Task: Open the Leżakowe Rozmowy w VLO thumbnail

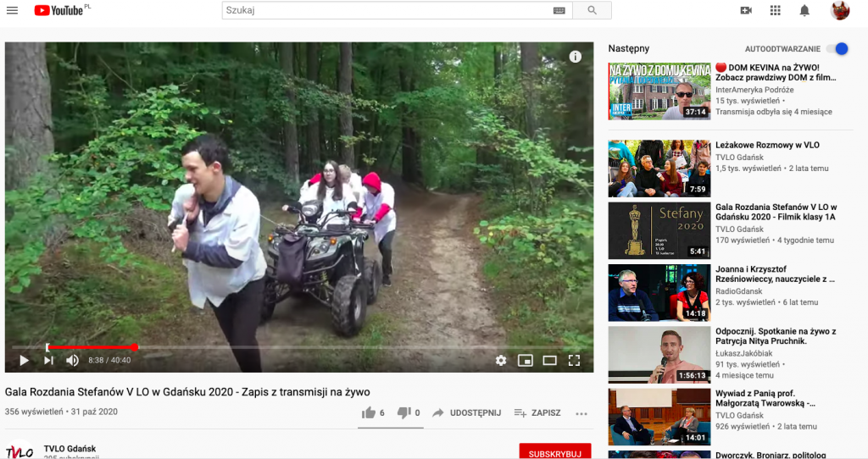Action: (659, 169)
